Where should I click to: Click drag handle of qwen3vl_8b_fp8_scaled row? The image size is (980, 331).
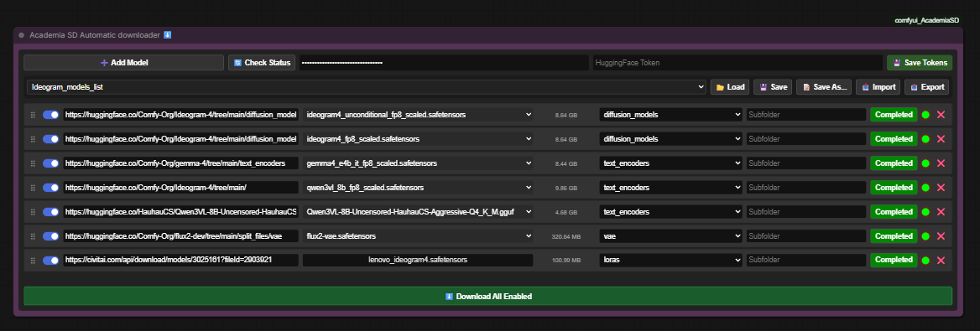click(x=33, y=188)
